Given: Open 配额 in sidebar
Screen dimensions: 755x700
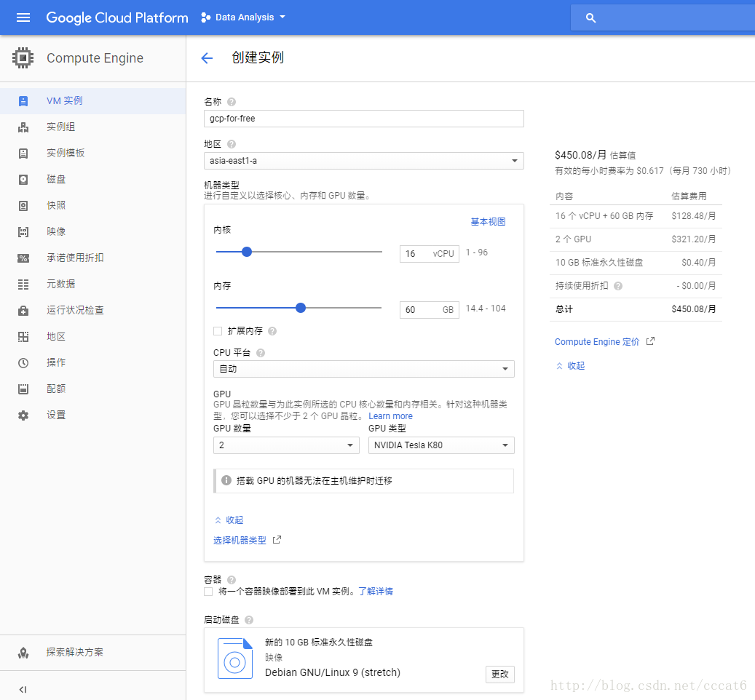Looking at the screenshot, I should [92, 389].
